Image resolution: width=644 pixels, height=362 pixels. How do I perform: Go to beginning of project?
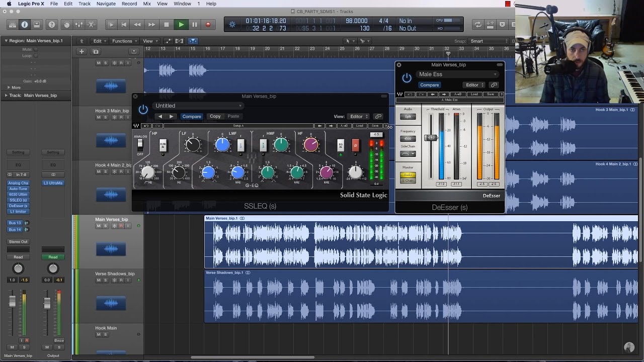click(x=124, y=25)
